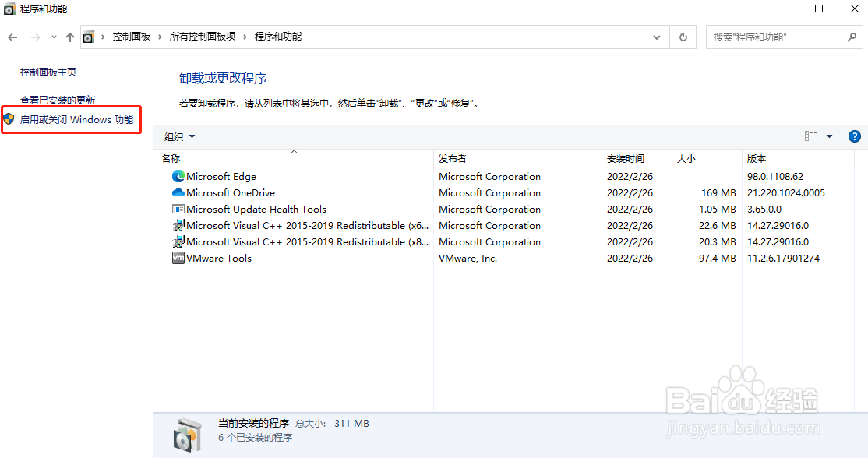This screenshot has height=458, width=868.
Task: Open the view options dropdown arrow
Action: [x=829, y=136]
